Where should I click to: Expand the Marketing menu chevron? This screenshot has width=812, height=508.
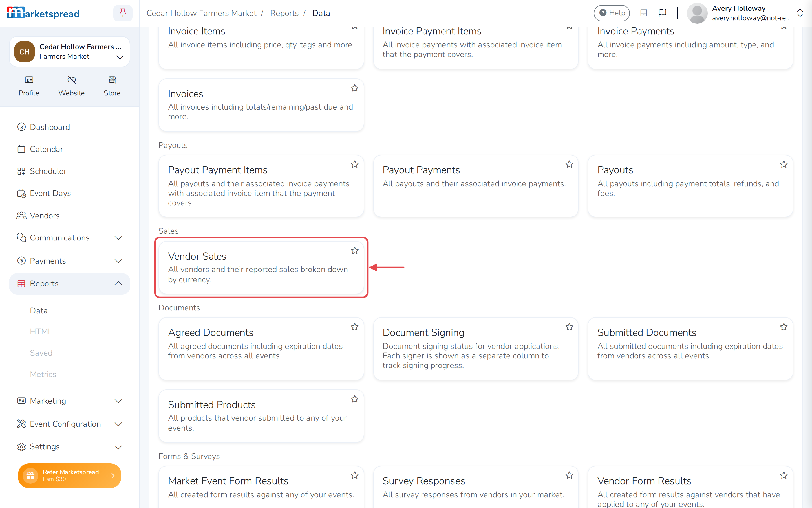(118, 401)
